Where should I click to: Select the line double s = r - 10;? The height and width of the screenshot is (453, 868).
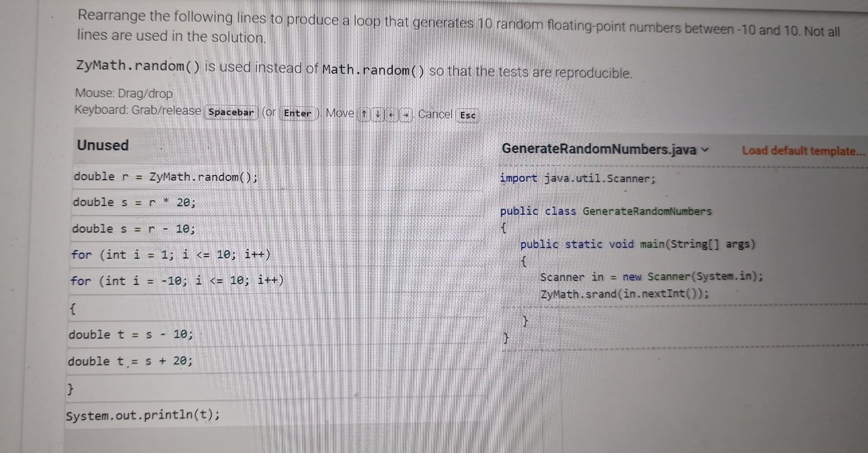pos(132,229)
